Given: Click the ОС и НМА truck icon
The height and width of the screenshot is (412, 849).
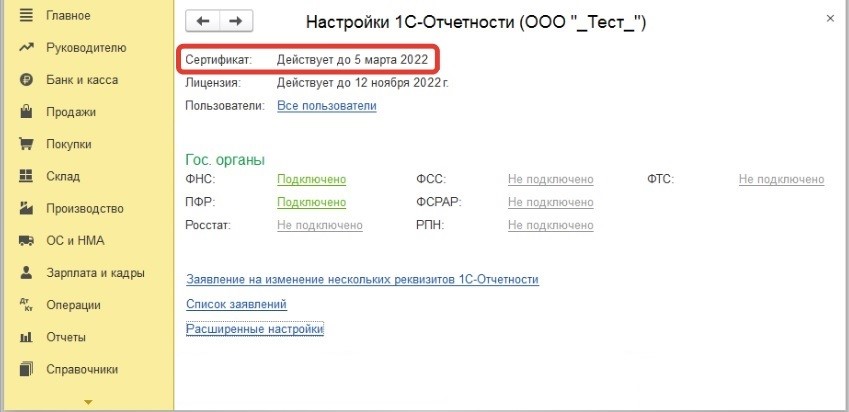Looking at the screenshot, I should (x=26, y=241).
